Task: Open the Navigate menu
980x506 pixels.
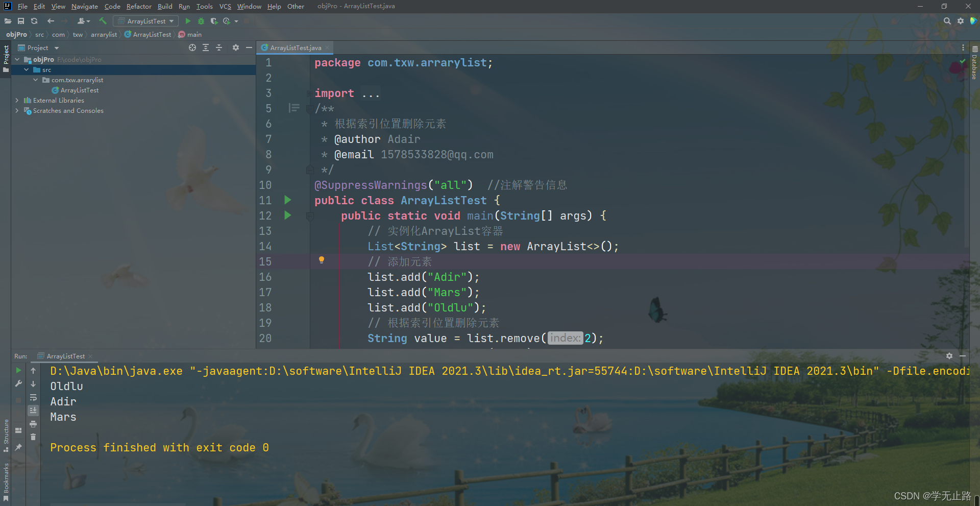Action: (x=84, y=6)
